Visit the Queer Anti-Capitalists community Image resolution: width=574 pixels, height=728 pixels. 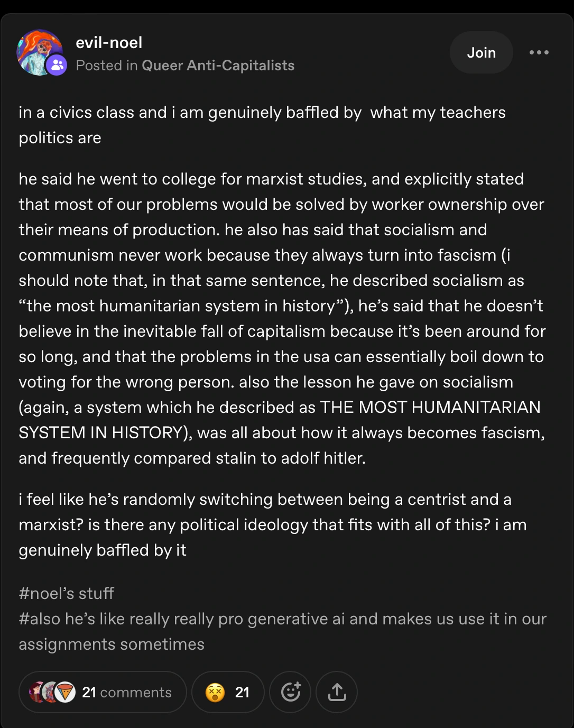point(218,66)
